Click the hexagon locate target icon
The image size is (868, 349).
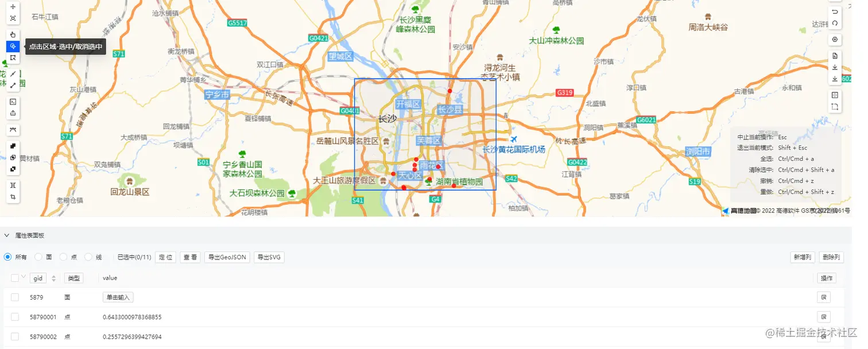835,40
